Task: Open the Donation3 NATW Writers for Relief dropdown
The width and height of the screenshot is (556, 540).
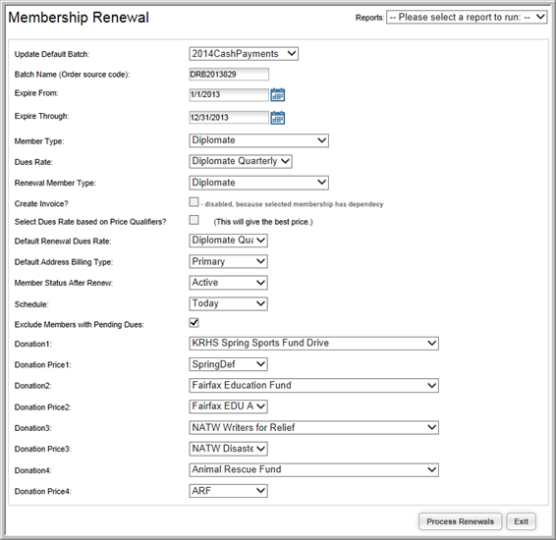Action: tap(314, 428)
